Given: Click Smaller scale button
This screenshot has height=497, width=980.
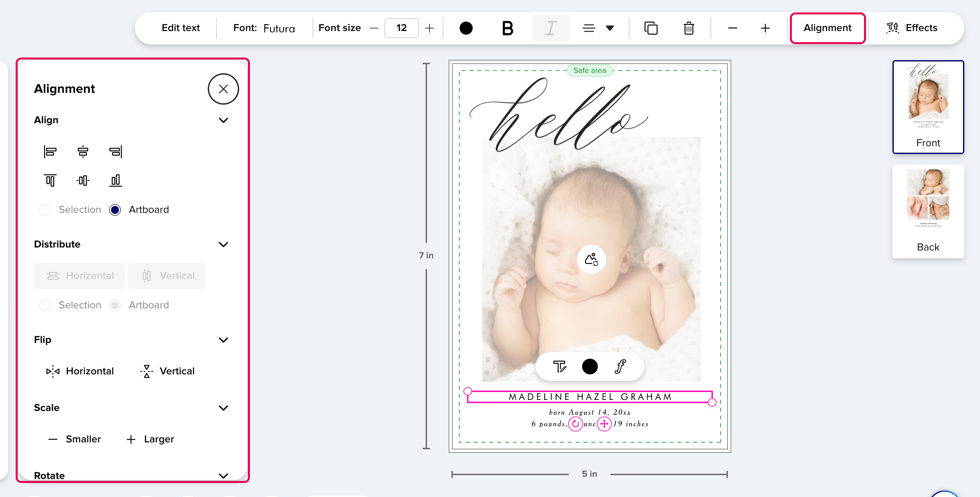Looking at the screenshot, I should 74,439.
